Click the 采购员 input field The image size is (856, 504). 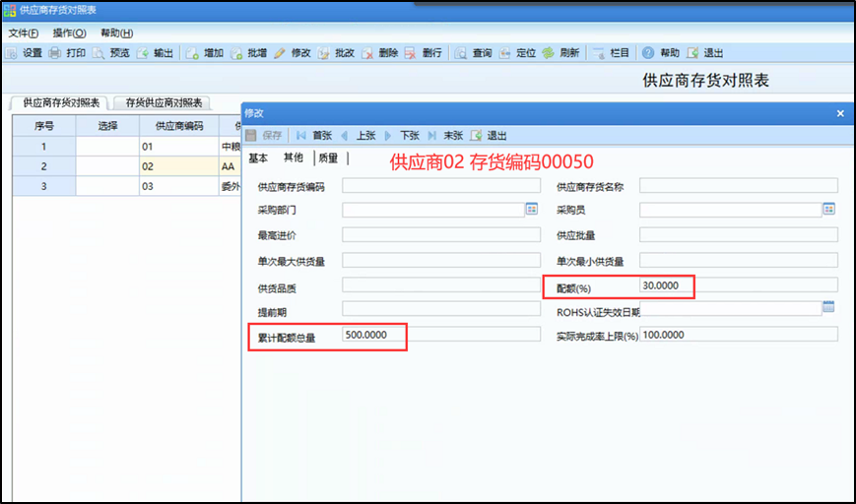tap(731, 210)
